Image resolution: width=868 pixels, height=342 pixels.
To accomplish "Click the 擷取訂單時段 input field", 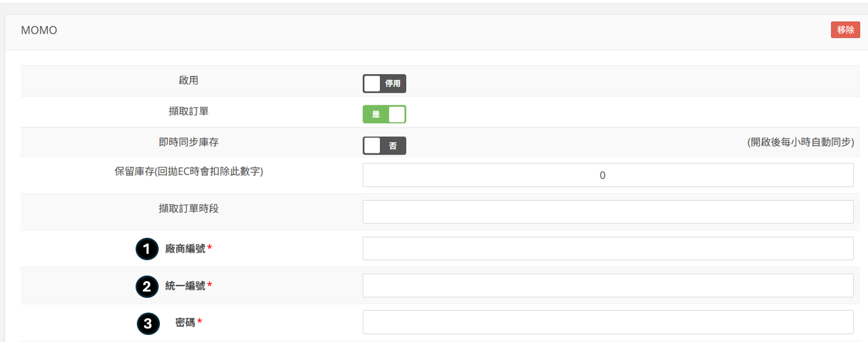I will coord(608,212).
